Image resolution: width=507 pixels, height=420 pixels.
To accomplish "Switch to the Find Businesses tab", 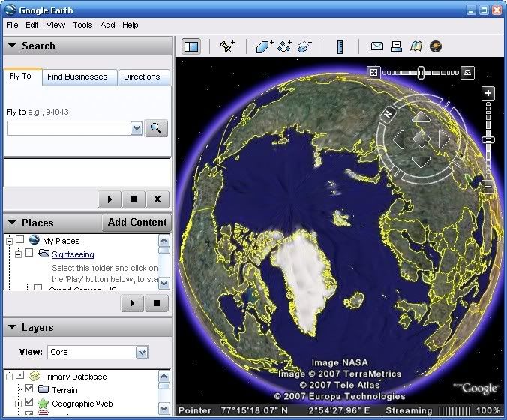I will (x=79, y=77).
